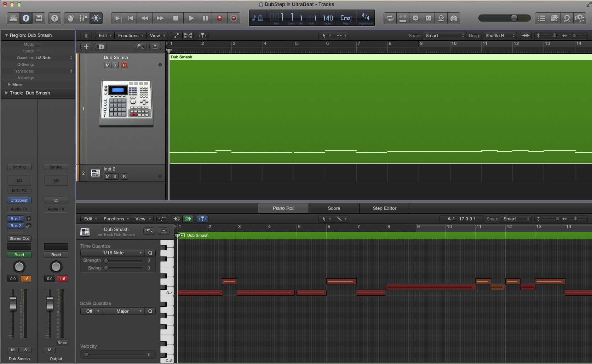Go to beginning transport button

(131, 18)
